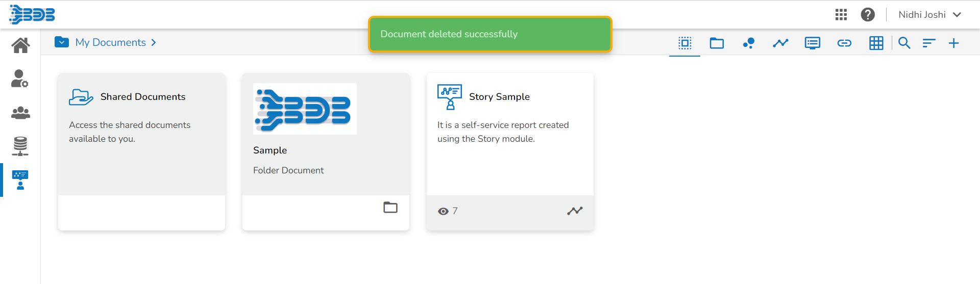Screen dimensions: 980x284
Task: Click the help question mark icon
Action: (868, 14)
